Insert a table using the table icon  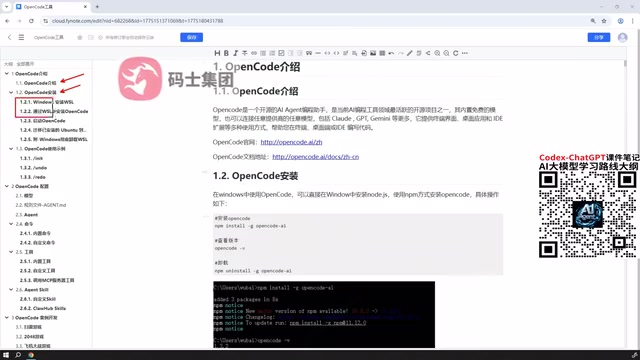(x=382, y=53)
